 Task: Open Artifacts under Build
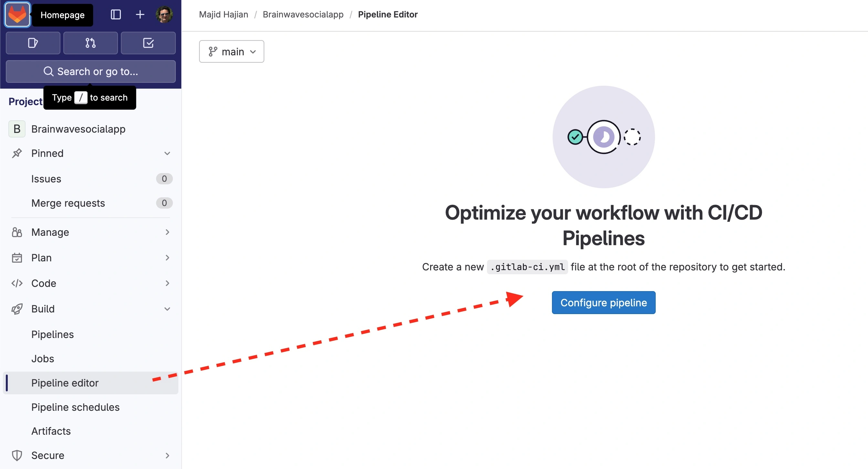pos(90,431)
